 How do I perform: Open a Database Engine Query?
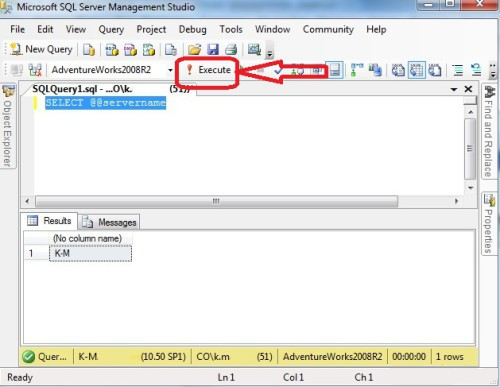[x=89, y=50]
